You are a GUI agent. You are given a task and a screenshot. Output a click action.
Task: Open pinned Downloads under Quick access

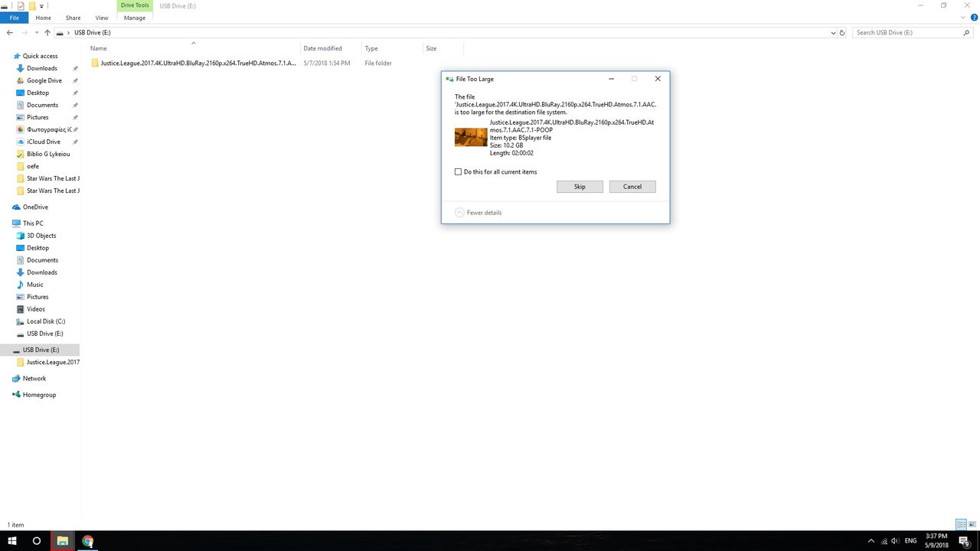[42, 68]
